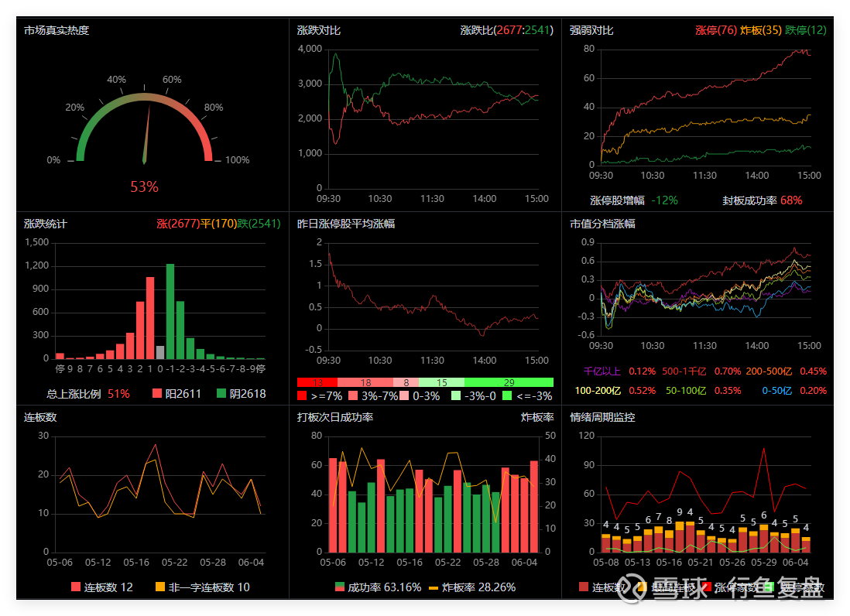Select the 千亿以上 market cap tier
The image size is (850, 616).
602,371
